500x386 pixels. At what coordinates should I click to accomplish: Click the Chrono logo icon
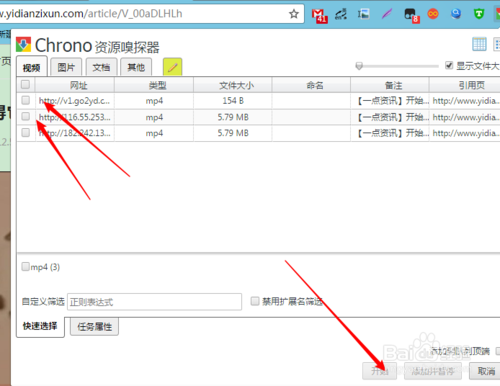pyautogui.click(x=23, y=44)
